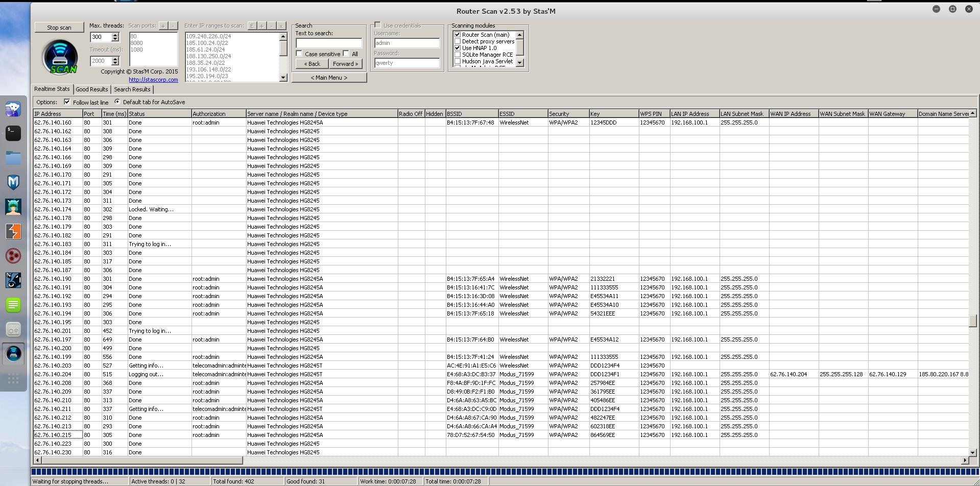
Task: Open the top dock browser icon
Action: coord(14,109)
